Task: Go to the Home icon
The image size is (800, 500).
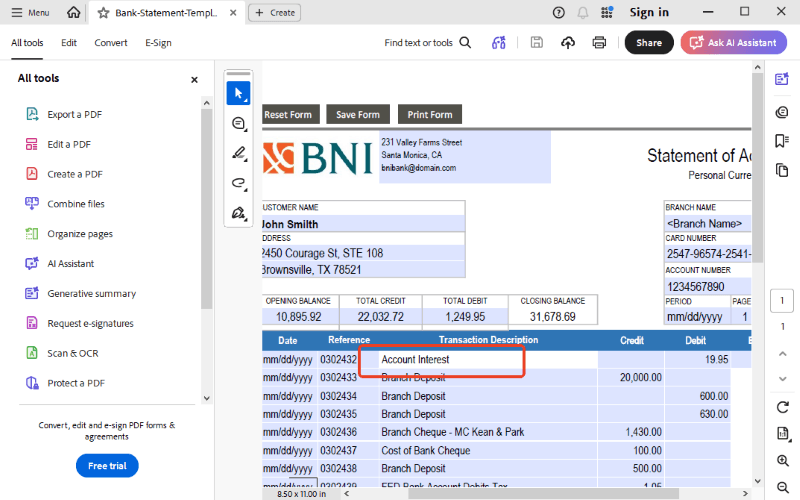Action: (x=73, y=12)
